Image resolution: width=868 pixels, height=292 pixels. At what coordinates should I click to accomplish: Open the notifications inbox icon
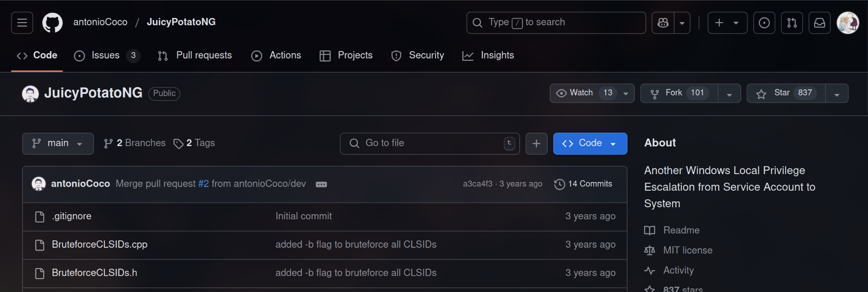[x=819, y=23]
